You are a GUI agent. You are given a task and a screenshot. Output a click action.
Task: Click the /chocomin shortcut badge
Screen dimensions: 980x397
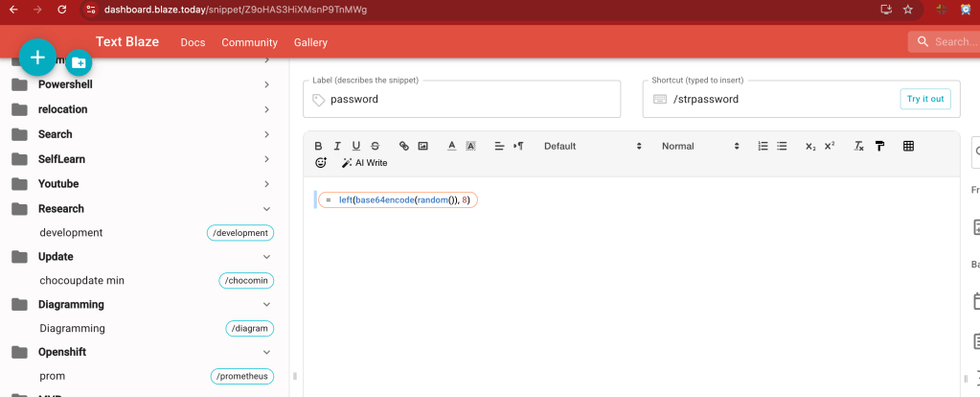(246, 281)
